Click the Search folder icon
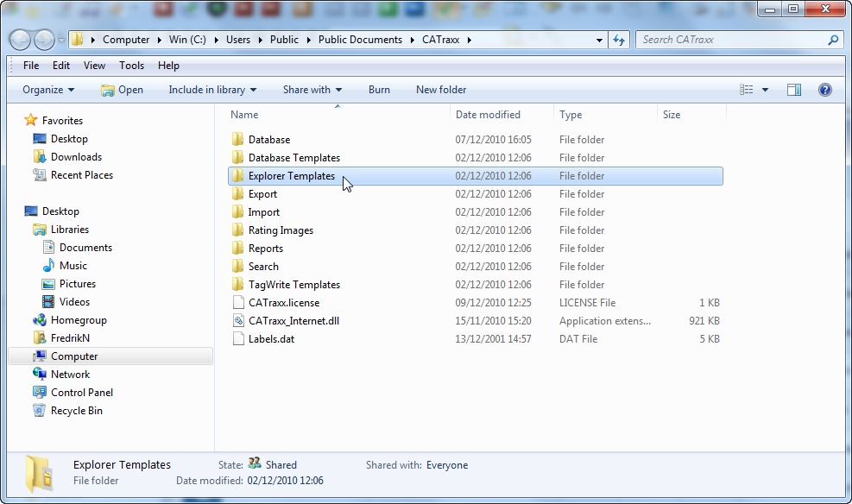Image resolution: width=852 pixels, height=504 pixels. pyautogui.click(x=237, y=267)
